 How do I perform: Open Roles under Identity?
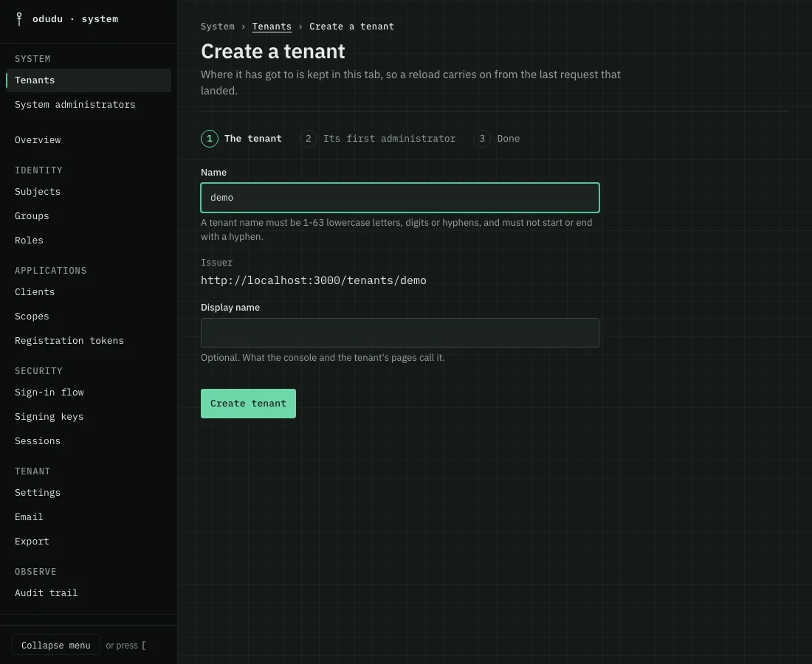(89, 240)
